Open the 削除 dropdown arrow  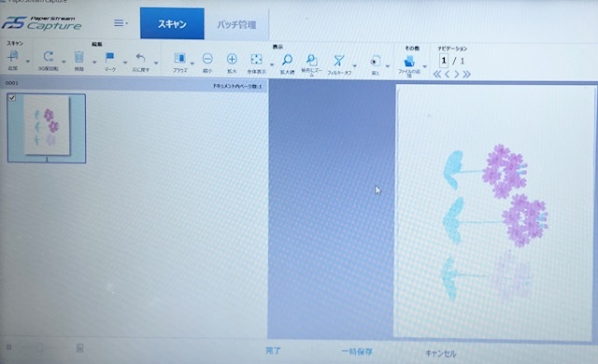click(94, 62)
